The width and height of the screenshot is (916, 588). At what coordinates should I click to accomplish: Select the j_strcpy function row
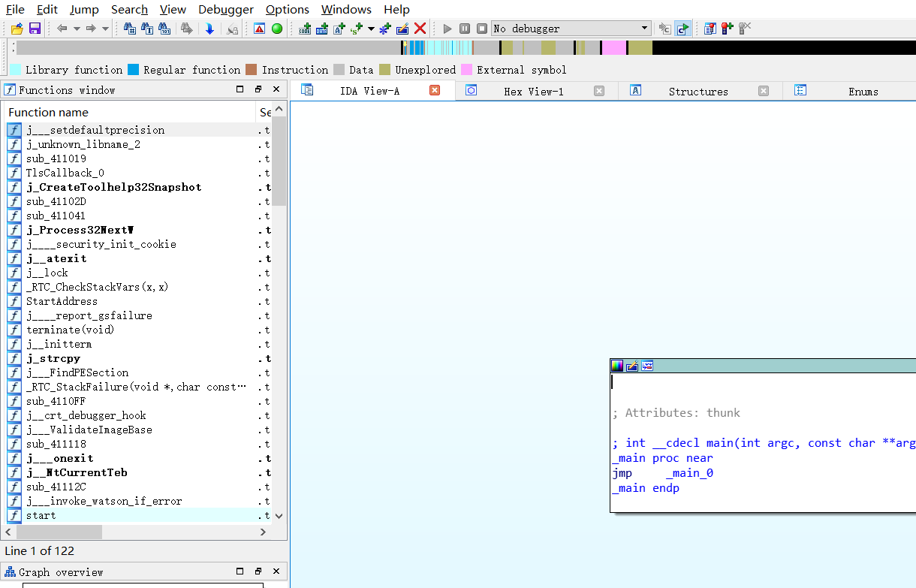click(x=139, y=358)
